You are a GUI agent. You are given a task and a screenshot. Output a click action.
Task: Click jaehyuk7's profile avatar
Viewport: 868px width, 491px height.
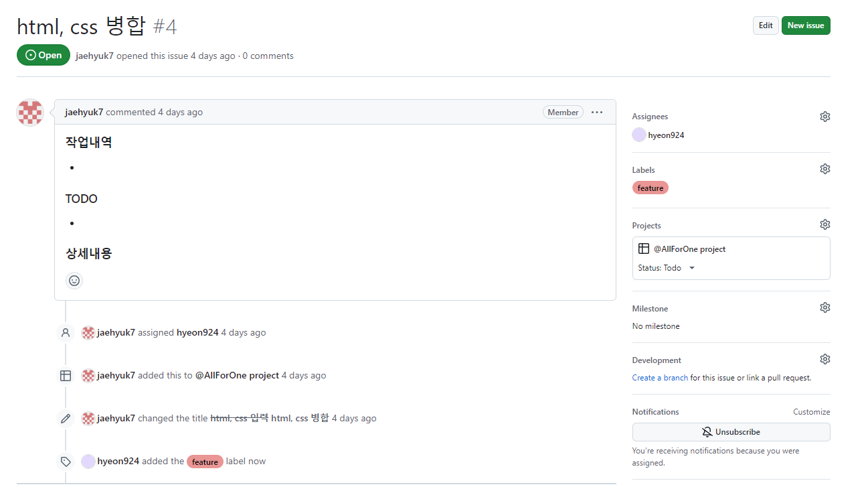tap(29, 113)
